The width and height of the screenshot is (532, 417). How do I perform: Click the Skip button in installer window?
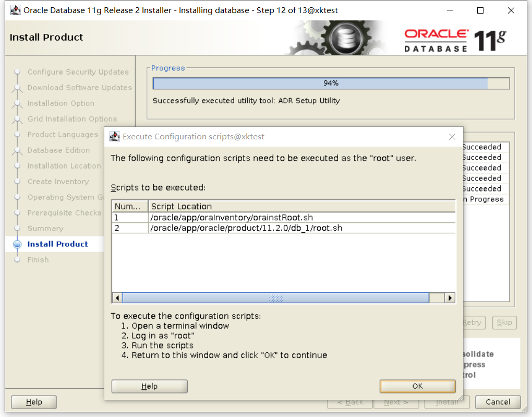(504, 323)
